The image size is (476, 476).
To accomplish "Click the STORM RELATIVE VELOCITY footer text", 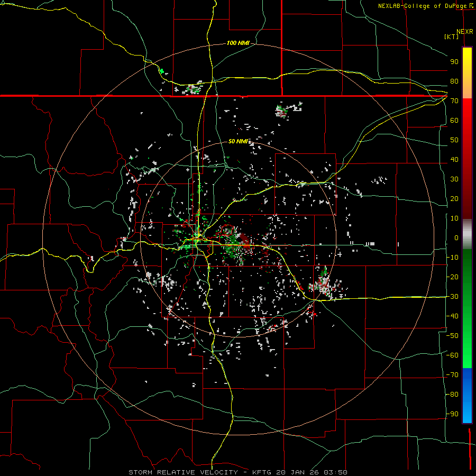I will [x=183, y=472].
